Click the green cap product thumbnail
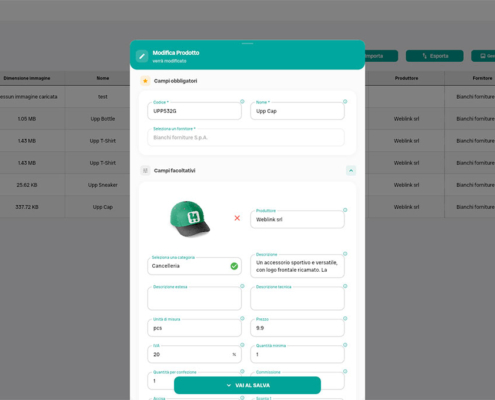Image resolution: width=495 pixels, height=400 pixels. [x=190, y=219]
